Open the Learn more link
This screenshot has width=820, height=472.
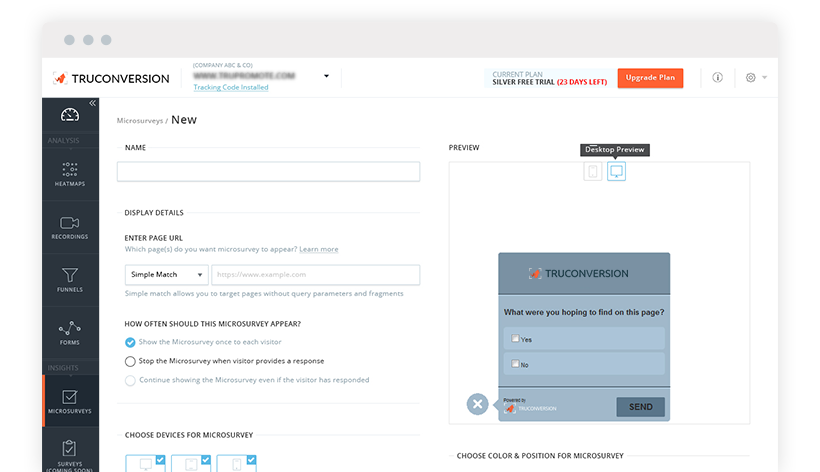[318, 249]
